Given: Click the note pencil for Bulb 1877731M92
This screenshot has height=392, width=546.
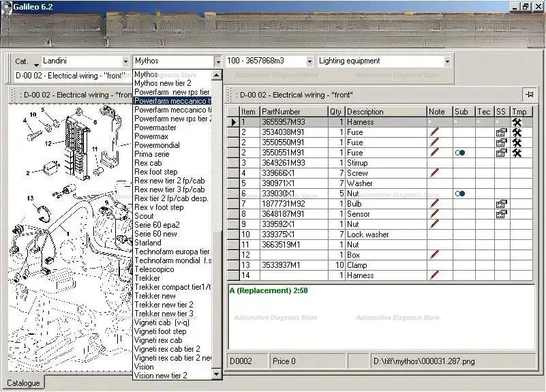Looking at the screenshot, I should pyautogui.click(x=434, y=204).
